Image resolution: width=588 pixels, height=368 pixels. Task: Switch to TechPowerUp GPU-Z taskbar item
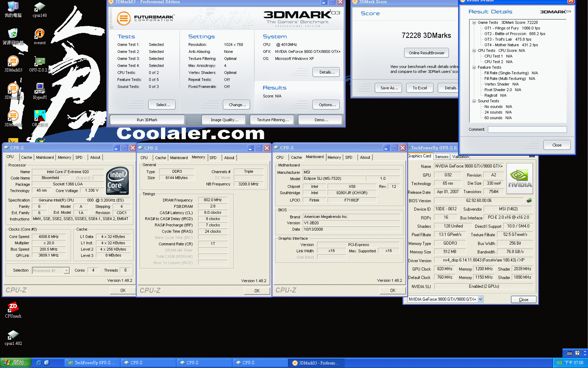click(92, 363)
